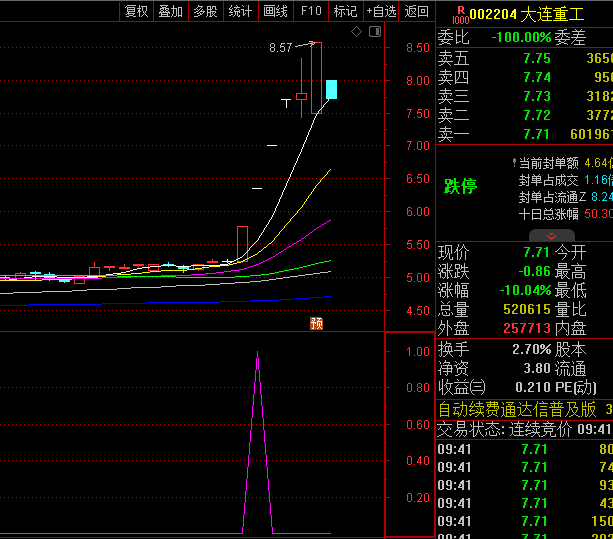Switch to 多股 multi-stock view

click(x=205, y=11)
